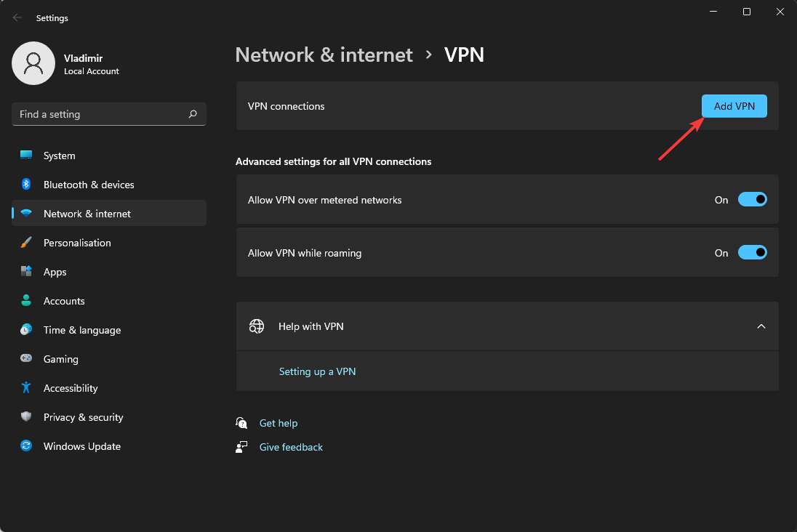Open Windows Update sync icon
Image resolution: width=797 pixels, height=532 pixels.
coord(26,446)
